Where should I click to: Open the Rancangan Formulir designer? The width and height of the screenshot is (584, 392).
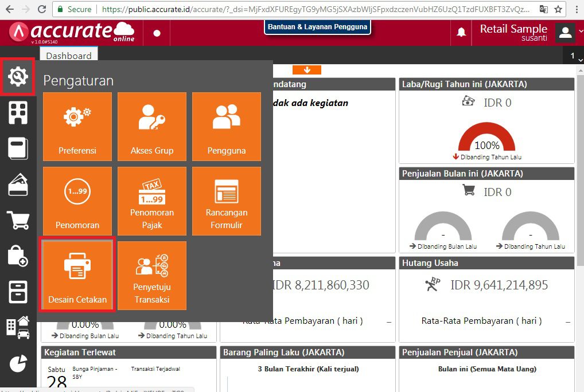[226, 201]
